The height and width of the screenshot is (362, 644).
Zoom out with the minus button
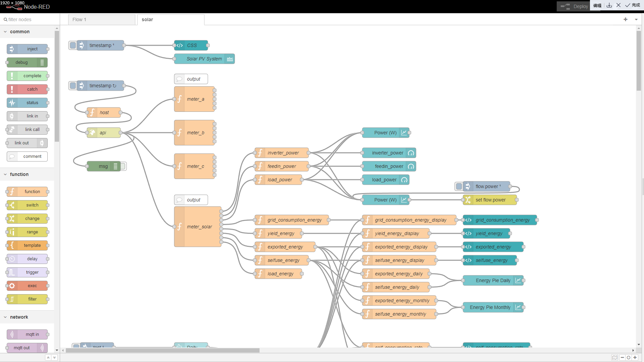pyautogui.click(x=622, y=358)
